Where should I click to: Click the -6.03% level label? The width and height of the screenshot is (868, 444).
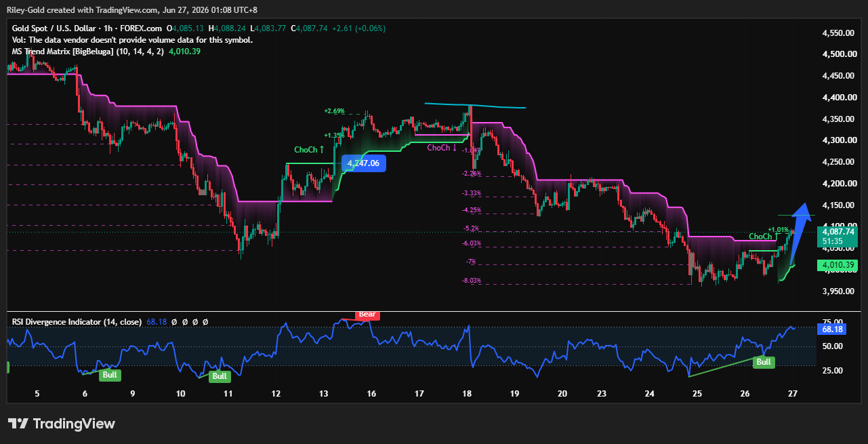click(x=472, y=243)
